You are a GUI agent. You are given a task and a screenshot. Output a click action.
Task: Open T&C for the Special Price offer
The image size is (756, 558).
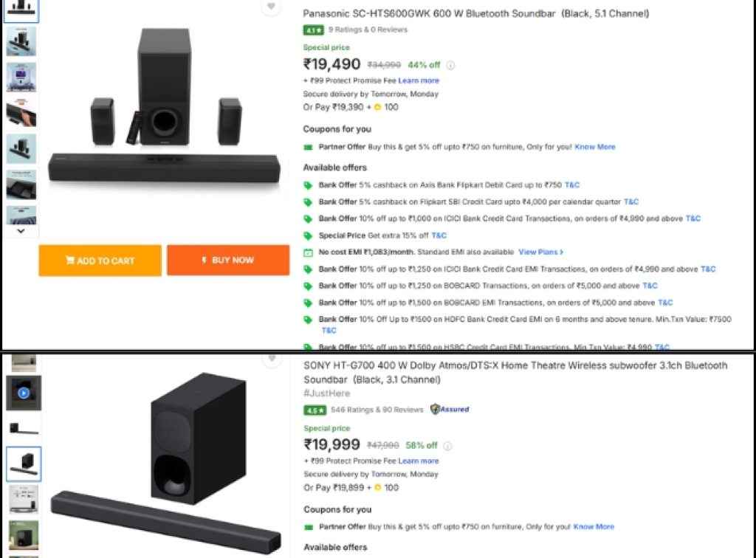coord(439,235)
